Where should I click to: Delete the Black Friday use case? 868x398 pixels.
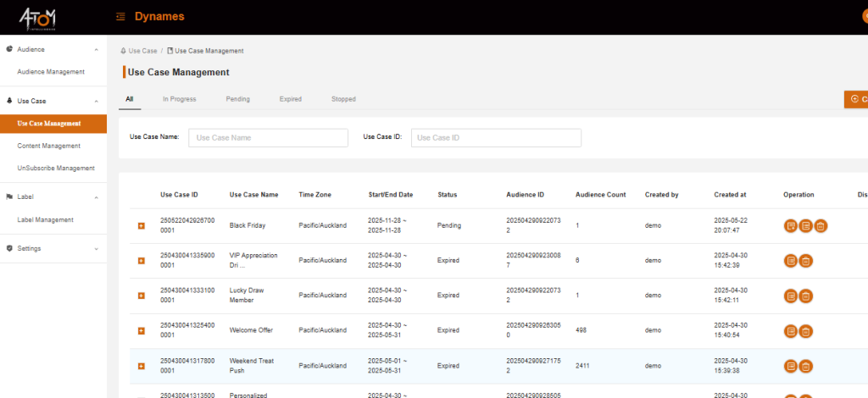(821, 225)
